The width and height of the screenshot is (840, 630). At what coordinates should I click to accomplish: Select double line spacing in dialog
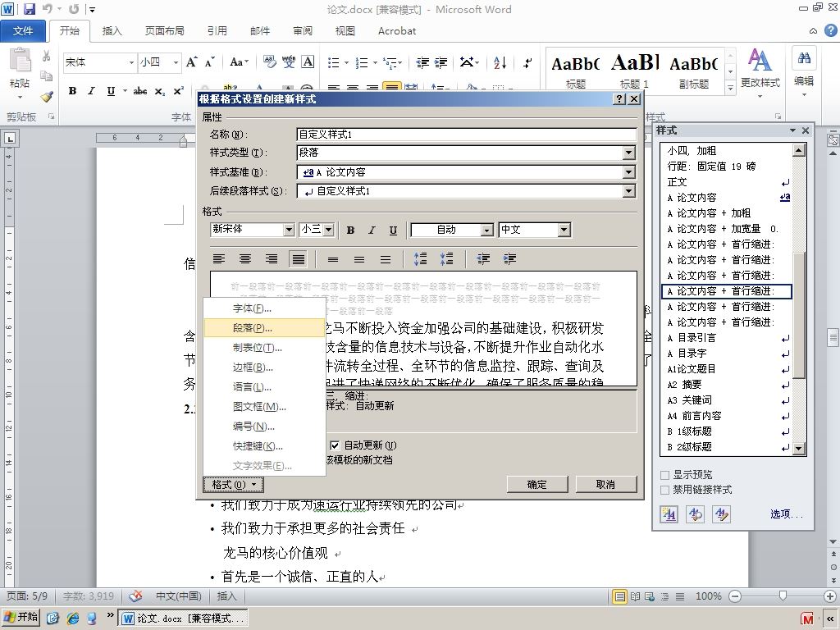click(386, 259)
